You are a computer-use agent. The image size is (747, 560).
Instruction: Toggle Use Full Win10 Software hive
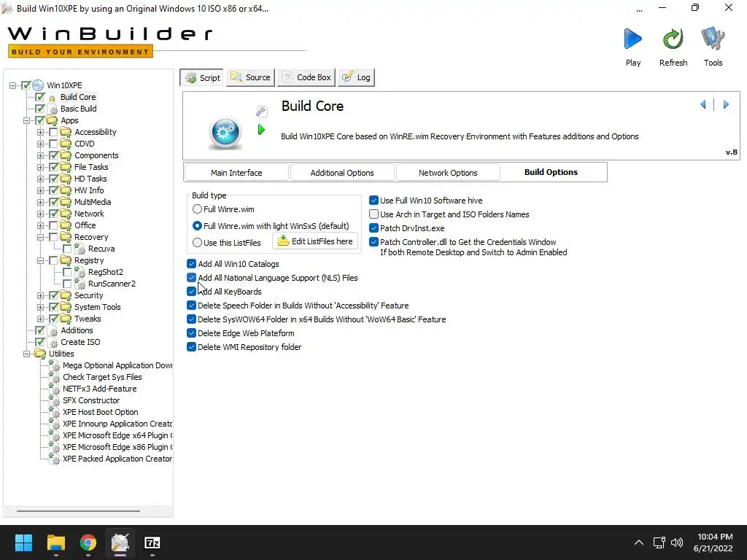374,201
